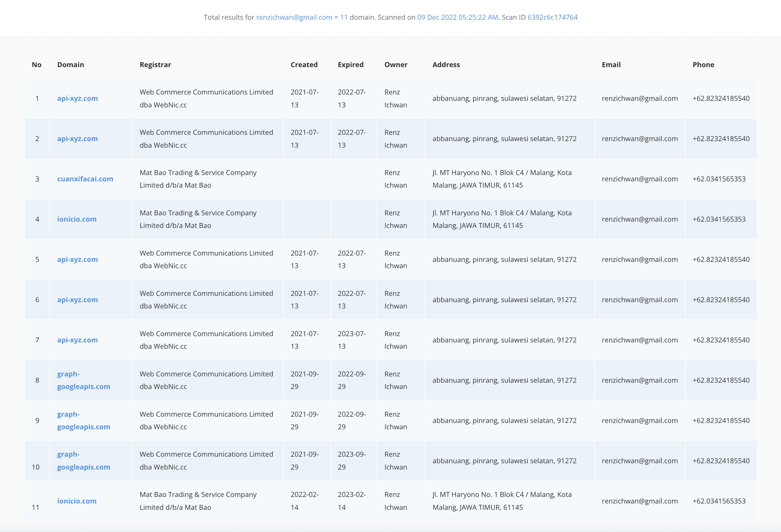The width and height of the screenshot is (781, 532).
Task: Click the Registrar column header
Action: coord(155,64)
